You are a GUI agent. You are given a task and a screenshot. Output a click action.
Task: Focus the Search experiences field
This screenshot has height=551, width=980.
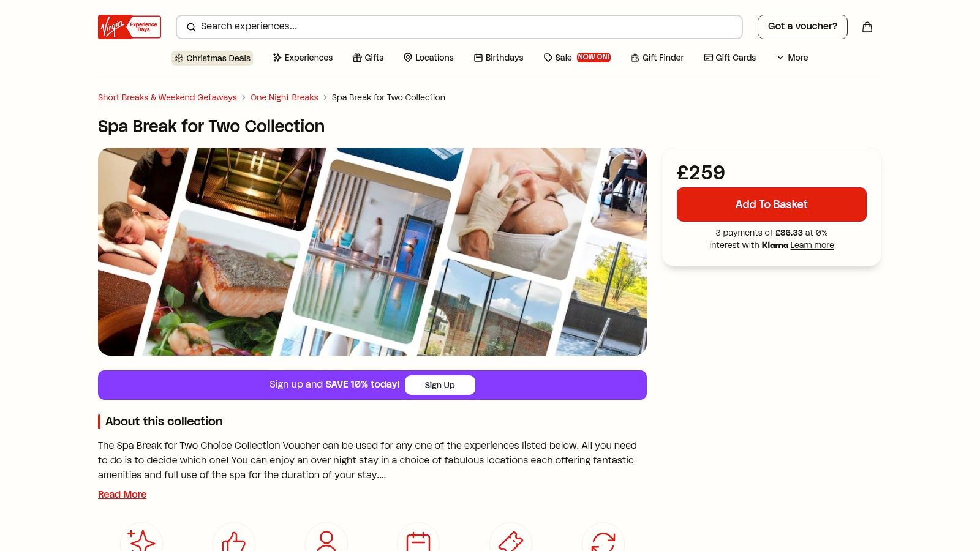(x=459, y=27)
